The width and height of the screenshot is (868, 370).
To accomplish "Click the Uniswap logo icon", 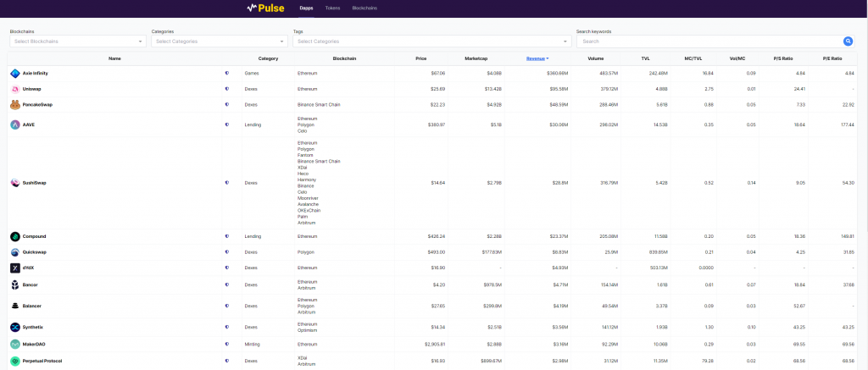I will point(15,89).
